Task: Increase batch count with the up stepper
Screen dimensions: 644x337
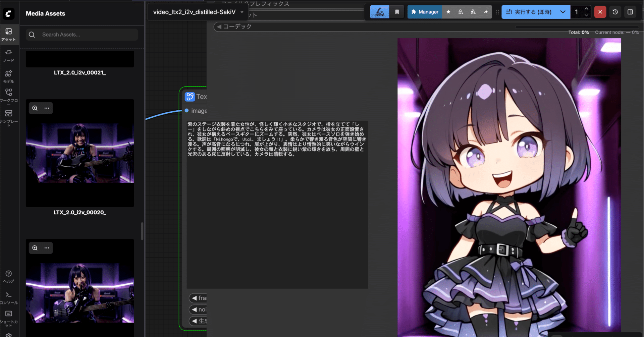Action: tap(587, 9)
